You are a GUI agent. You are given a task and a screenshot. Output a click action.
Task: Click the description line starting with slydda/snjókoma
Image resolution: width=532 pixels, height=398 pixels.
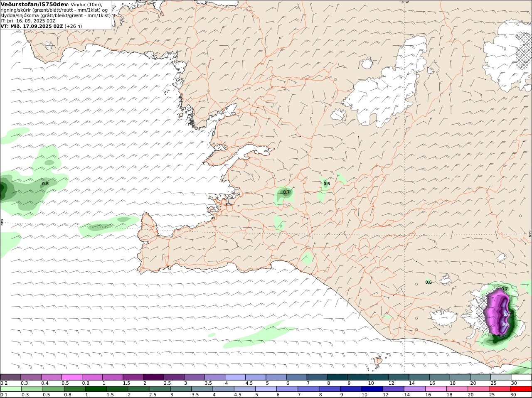pos(55,15)
